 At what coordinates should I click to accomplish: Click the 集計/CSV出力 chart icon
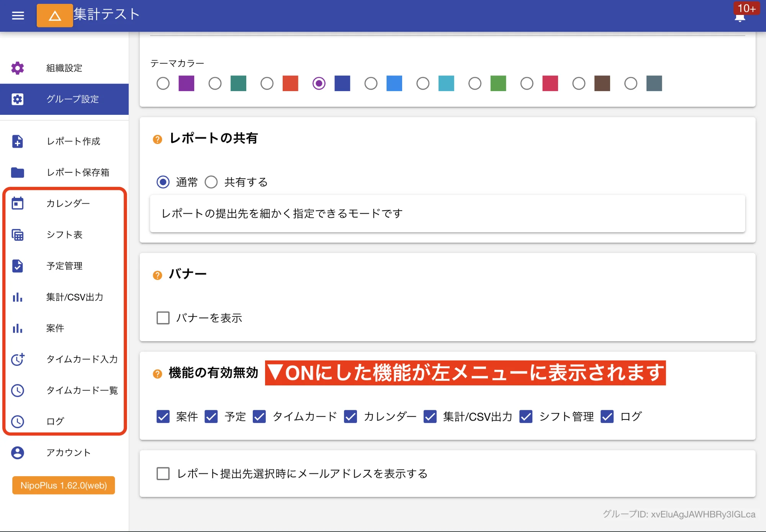click(x=17, y=297)
